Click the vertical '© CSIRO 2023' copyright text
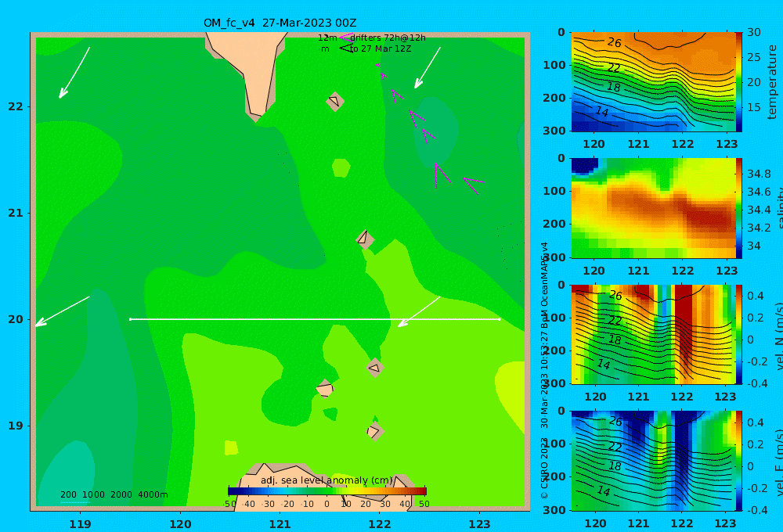 544,468
